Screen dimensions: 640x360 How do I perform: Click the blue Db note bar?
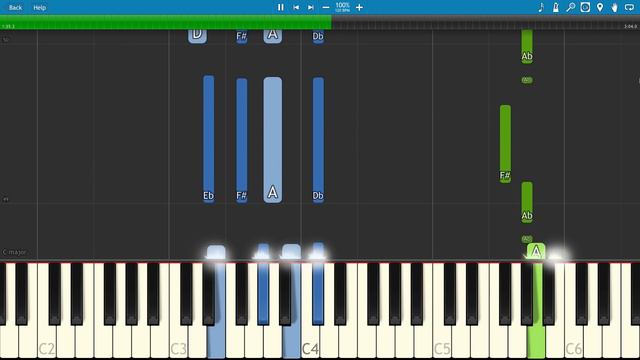[x=318, y=140]
